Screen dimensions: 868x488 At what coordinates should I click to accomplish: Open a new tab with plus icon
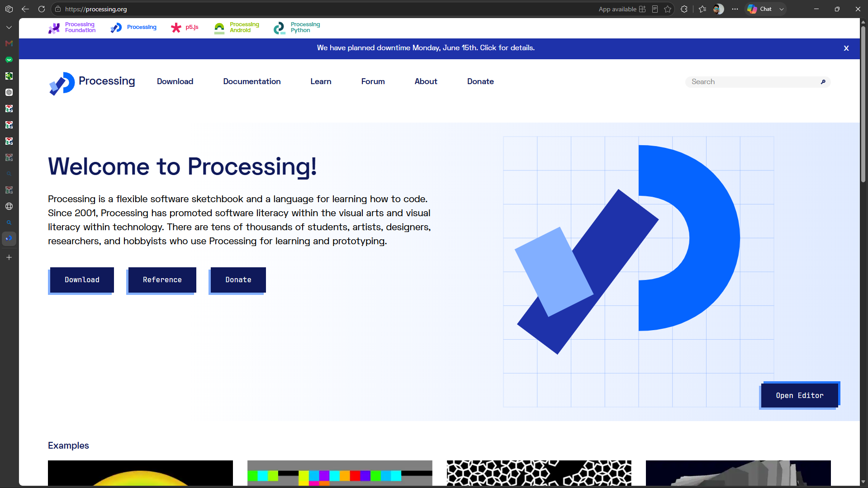pyautogui.click(x=9, y=257)
